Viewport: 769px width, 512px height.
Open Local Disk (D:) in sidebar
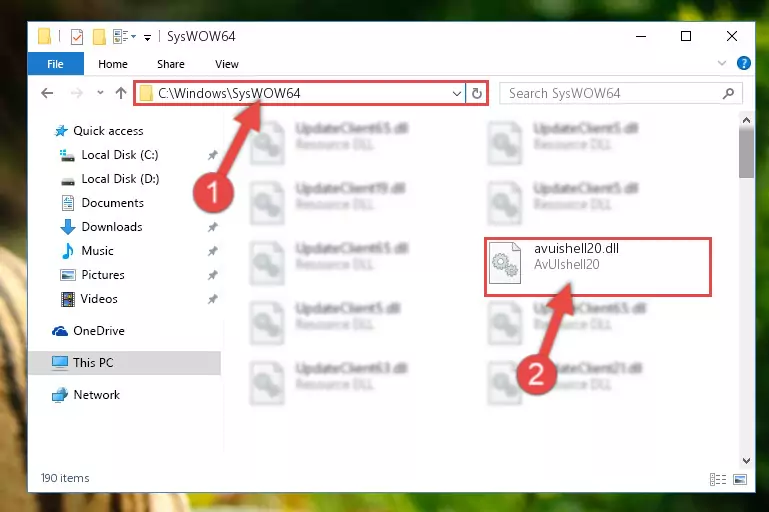click(120, 179)
